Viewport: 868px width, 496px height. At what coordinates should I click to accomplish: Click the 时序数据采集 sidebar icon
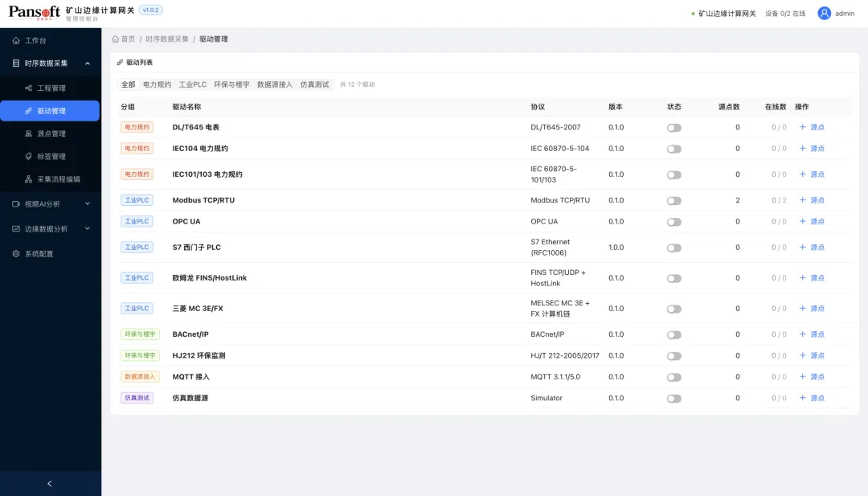pyautogui.click(x=16, y=64)
